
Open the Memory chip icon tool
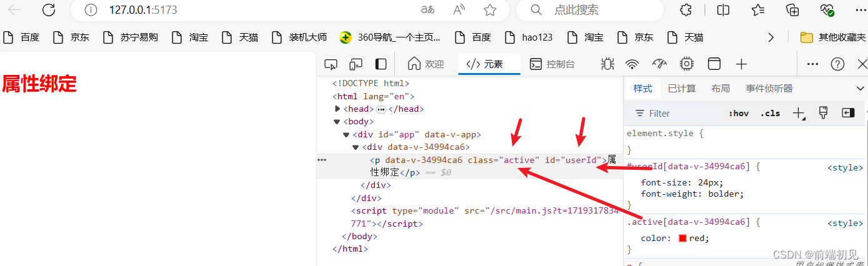(x=687, y=64)
